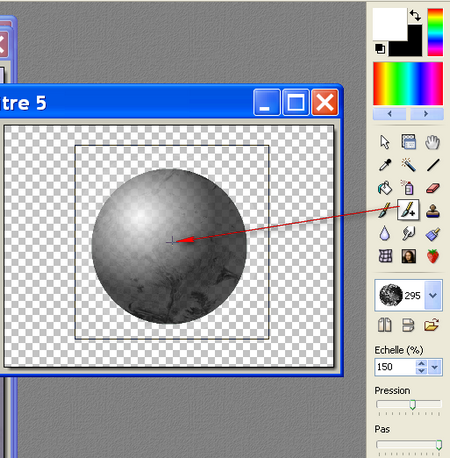450x458 pixels.
Task: Pick the Pipette eyedropper tool
Action: (385, 165)
